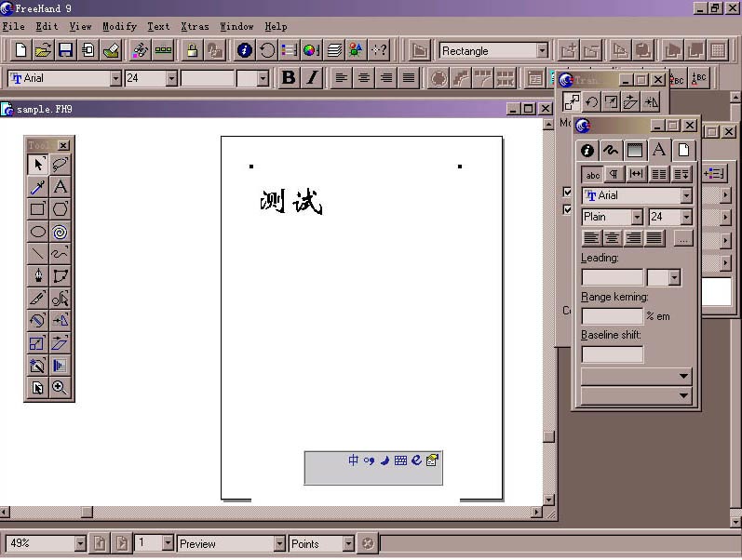Screen dimensions: 742x560
Task: Open the 49% zoom level dropdown
Action: [x=79, y=543]
